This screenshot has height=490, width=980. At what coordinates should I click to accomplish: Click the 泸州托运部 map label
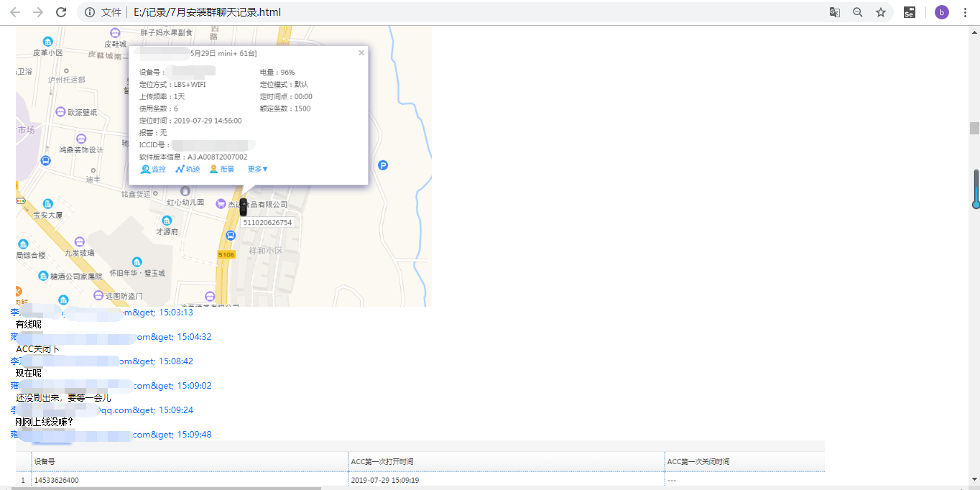point(66,80)
